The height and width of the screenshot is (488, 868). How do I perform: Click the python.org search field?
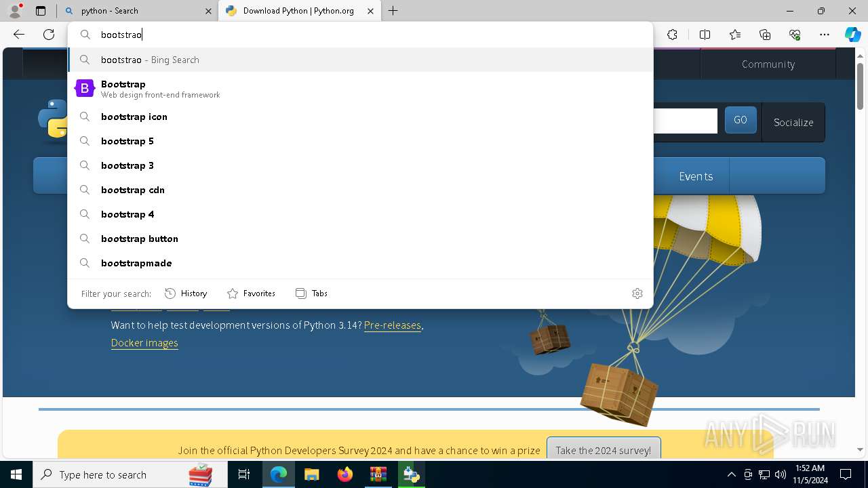(685, 121)
